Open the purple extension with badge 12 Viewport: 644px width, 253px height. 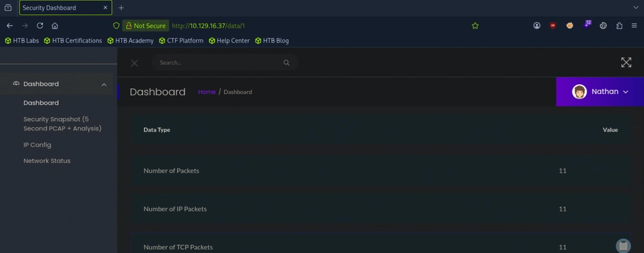click(587, 24)
